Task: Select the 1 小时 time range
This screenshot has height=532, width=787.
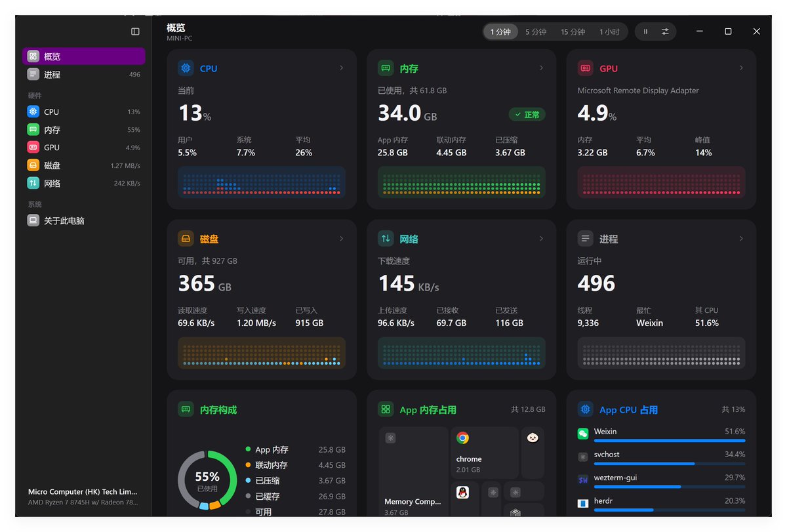Action: pos(609,31)
